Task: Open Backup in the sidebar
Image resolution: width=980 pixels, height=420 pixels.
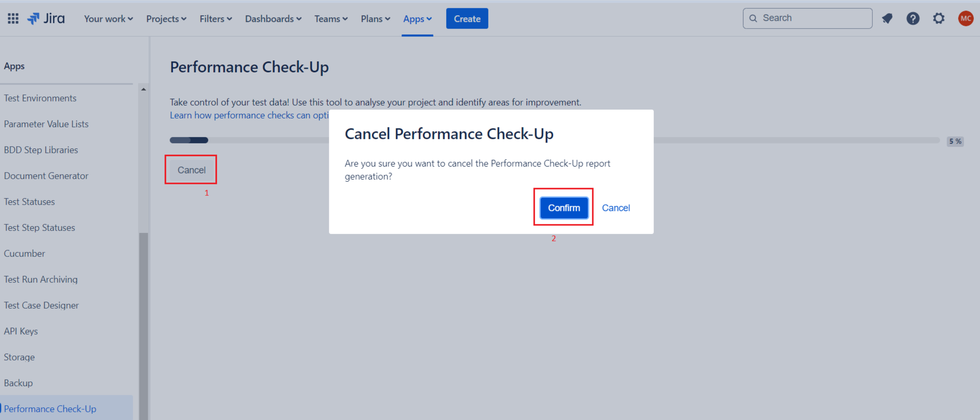Action: [18, 383]
